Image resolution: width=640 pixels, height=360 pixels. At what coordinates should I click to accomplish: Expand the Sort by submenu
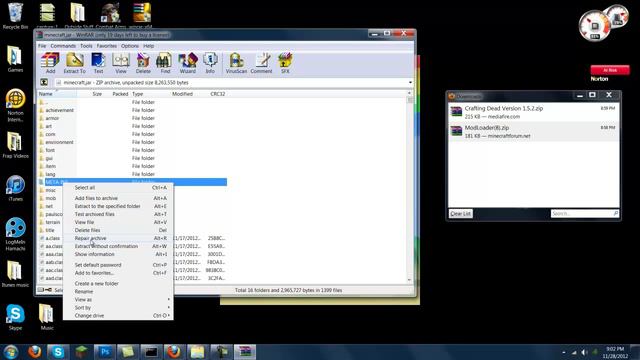[x=118, y=308]
